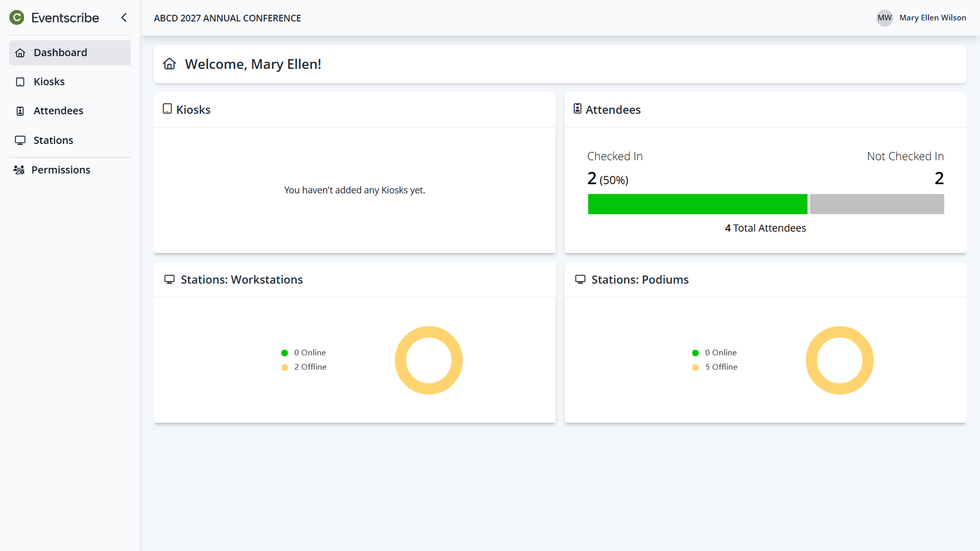Click the Stations monitor icon in sidebar
This screenshot has width=980, height=551.
tap(20, 140)
